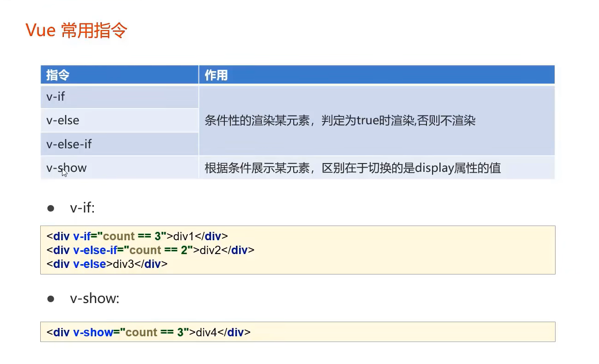Click code line with v-show div4
This screenshot has width=599, height=364.
(x=148, y=332)
